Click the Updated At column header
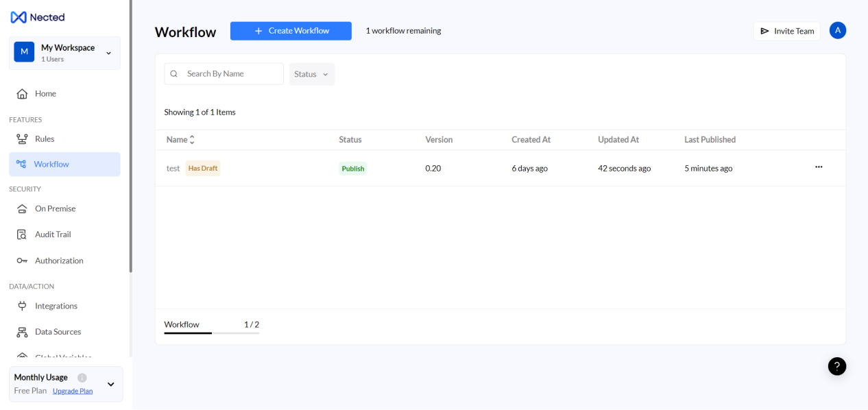 618,140
